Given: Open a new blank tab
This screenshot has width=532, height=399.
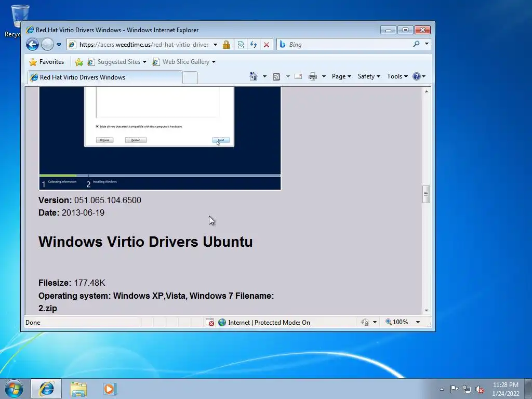Looking at the screenshot, I should point(190,78).
